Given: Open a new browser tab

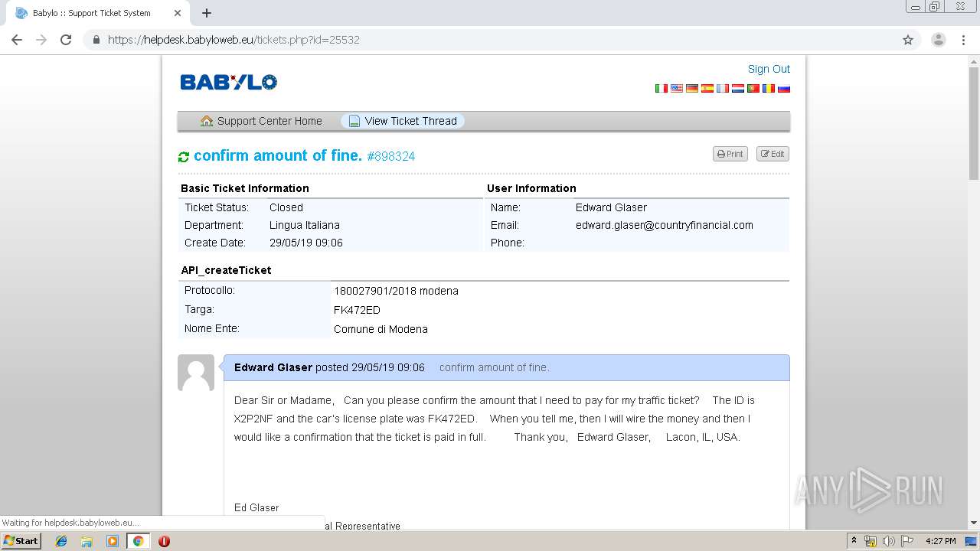Looking at the screenshot, I should click(x=207, y=13).
